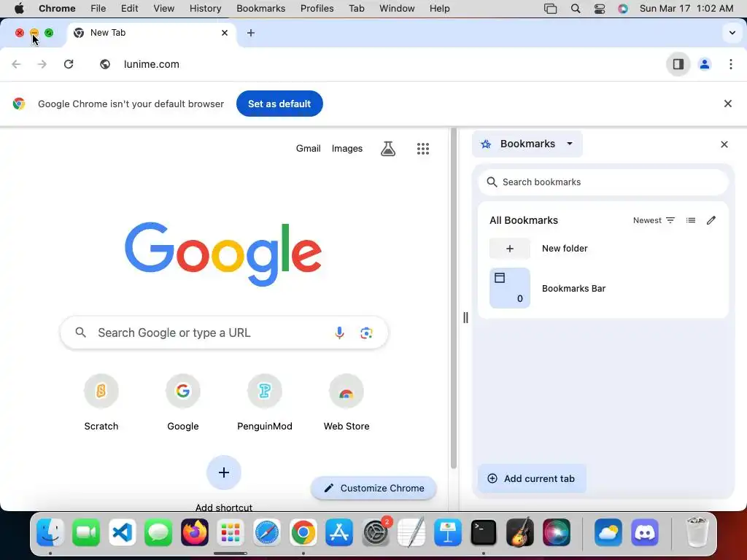The width and height of the screenshot is (747, 560).
Task: Click the page vertical scrollbar
Action: [x=454, y=298]
